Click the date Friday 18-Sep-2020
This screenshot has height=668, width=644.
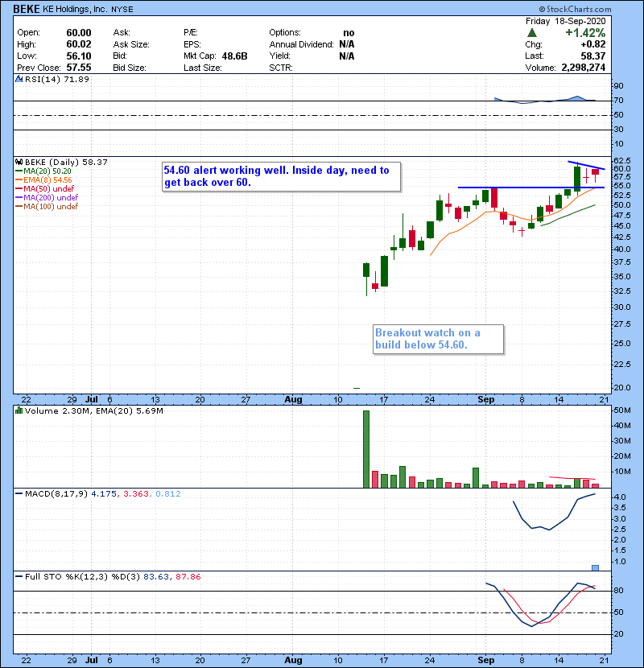(566, 21)
